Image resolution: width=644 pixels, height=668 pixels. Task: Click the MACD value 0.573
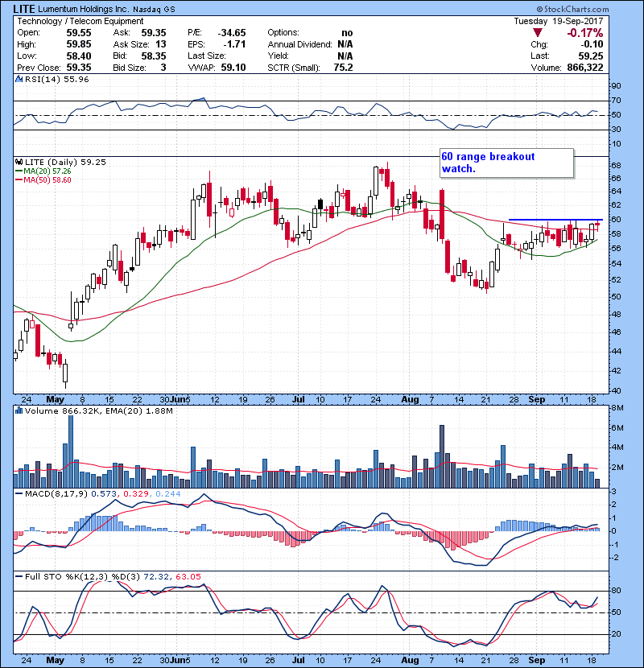pyautogui.click(x=104, y=494)
